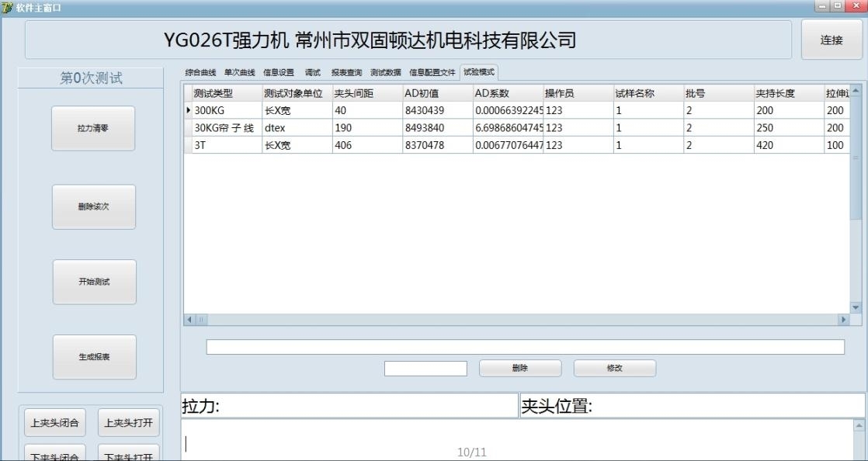Click the 测试类型 column header
Image resolution: width=868 pixels, height=461 pixels.
tap(225, 93)
